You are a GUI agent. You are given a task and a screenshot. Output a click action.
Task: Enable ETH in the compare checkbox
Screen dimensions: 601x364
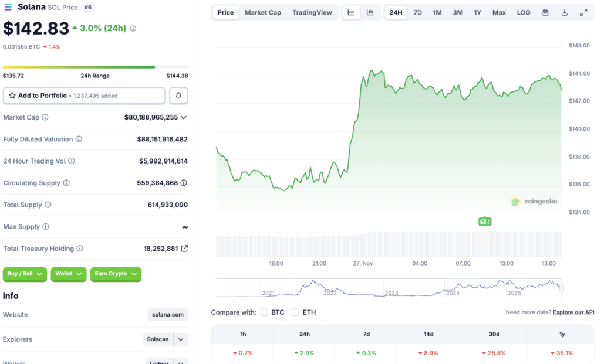[295, 312]
